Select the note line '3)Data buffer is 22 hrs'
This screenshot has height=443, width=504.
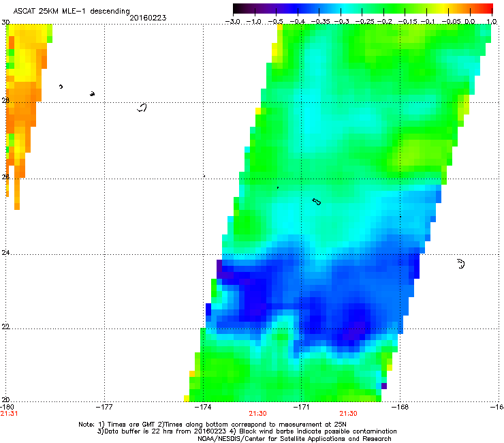coord(247,431)
